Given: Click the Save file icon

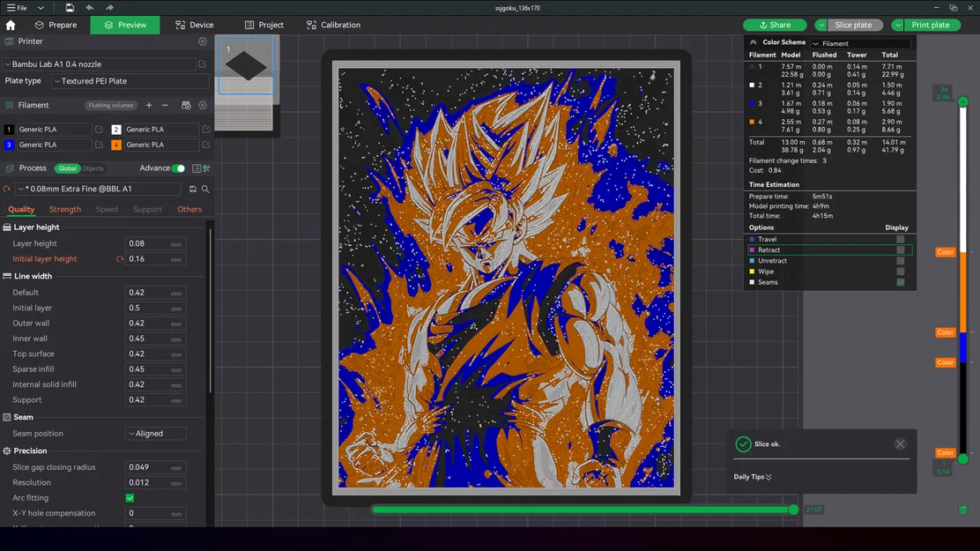Looking at the screenshot, I should click(x=70, y=8).
